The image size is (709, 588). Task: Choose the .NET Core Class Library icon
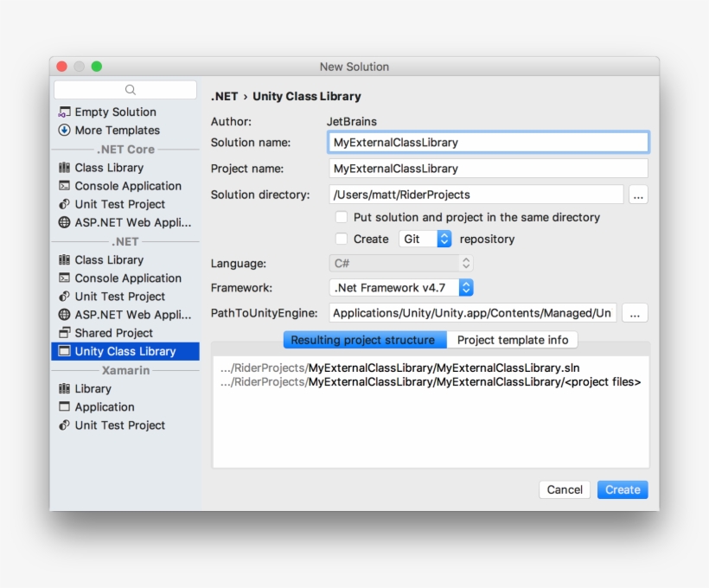click(x=65, y=168)
